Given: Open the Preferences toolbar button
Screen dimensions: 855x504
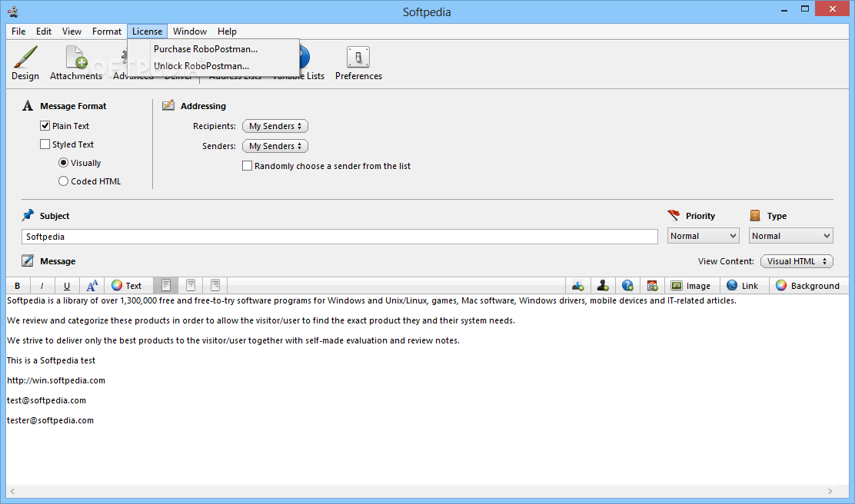Looking at the screenshot, I should pyautogui.click(x=358, y=63).
